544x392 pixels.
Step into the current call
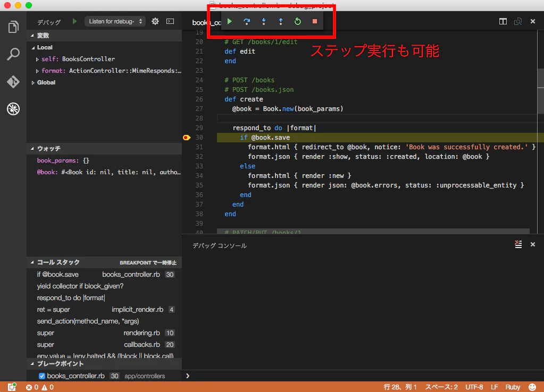point(264,21)
